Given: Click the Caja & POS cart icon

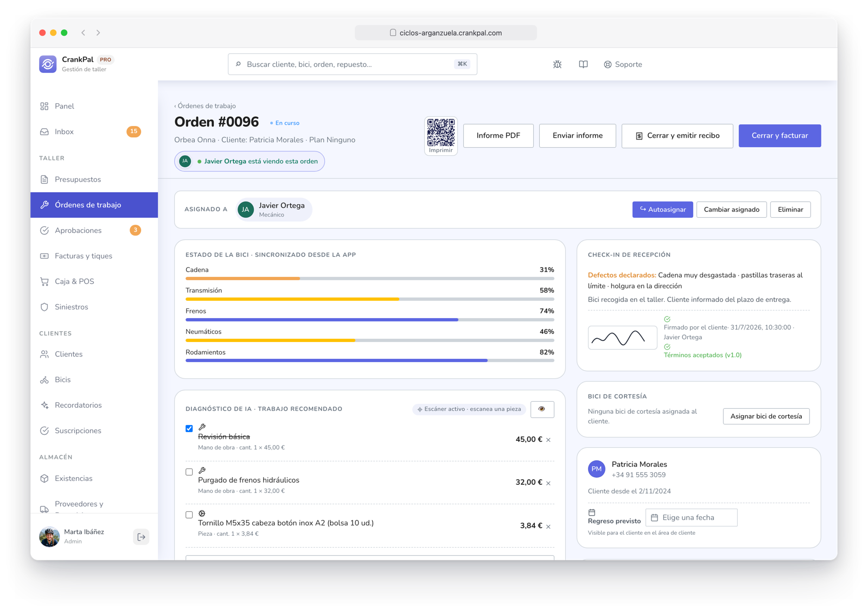Looking at the screenshot, I should coord(44,282).
